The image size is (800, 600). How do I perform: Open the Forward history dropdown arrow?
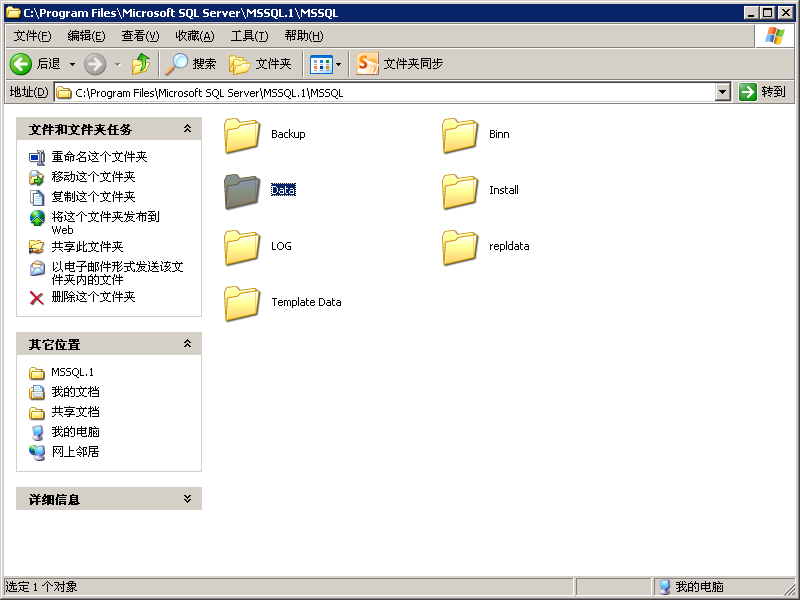click(x=118, y=64)
